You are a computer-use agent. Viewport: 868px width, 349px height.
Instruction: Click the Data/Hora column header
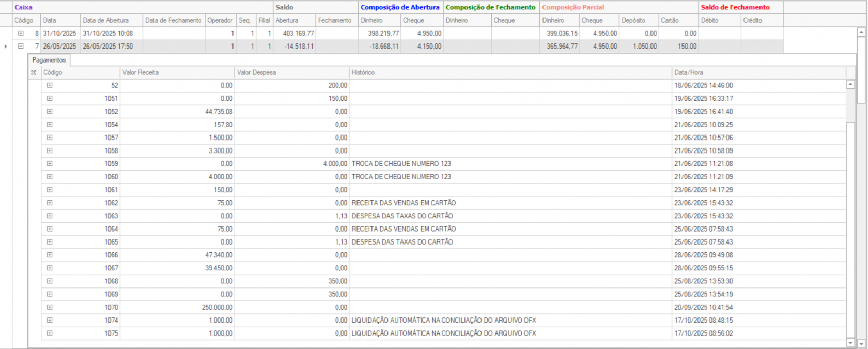[758, 72]
